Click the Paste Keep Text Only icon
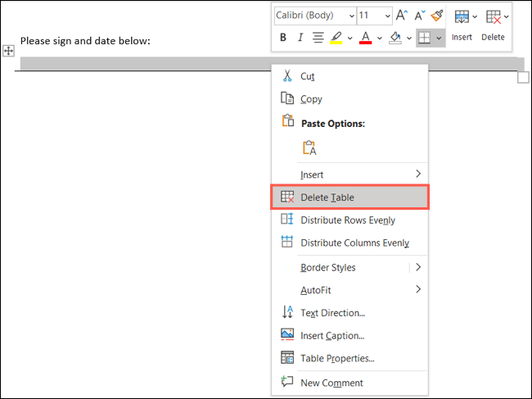Image resolution: width=532 pixels, height=399 pixels. pos(309,147)
